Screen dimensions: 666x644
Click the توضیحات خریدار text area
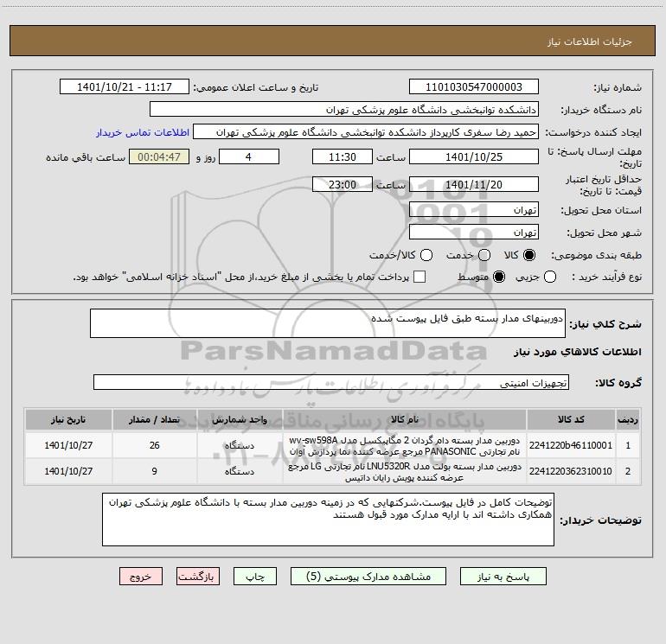point(328,520)
